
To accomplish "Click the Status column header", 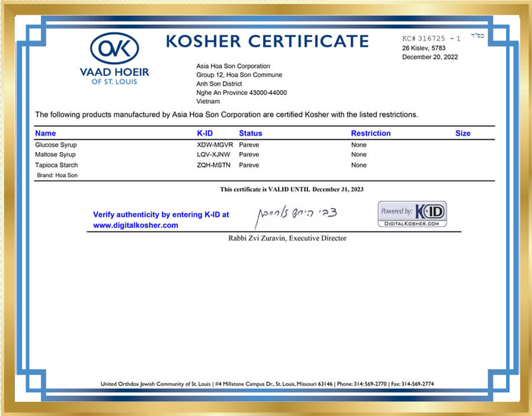I will [251, 133].
